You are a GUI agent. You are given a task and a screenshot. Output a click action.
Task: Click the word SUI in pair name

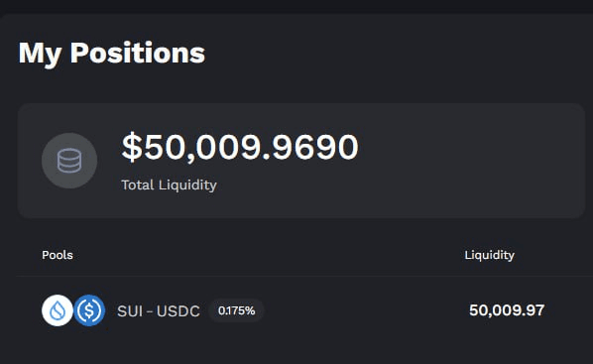tap(130, 311)
